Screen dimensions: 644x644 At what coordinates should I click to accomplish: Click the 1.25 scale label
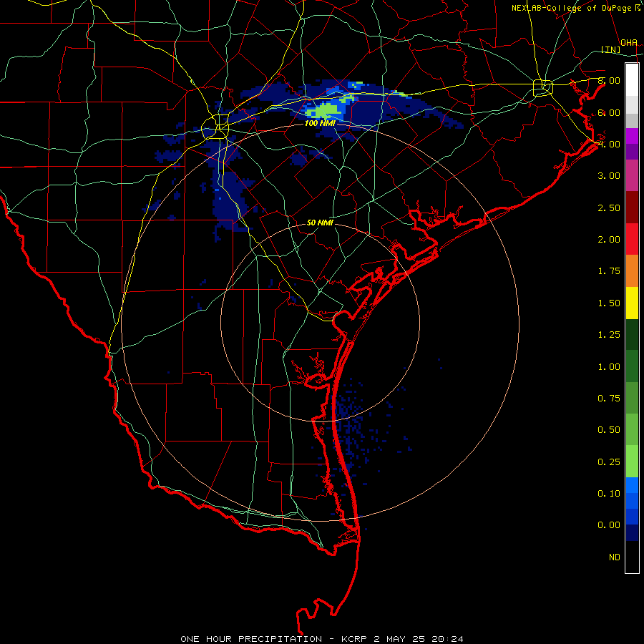pyautogui.click(x=609, y=335)
